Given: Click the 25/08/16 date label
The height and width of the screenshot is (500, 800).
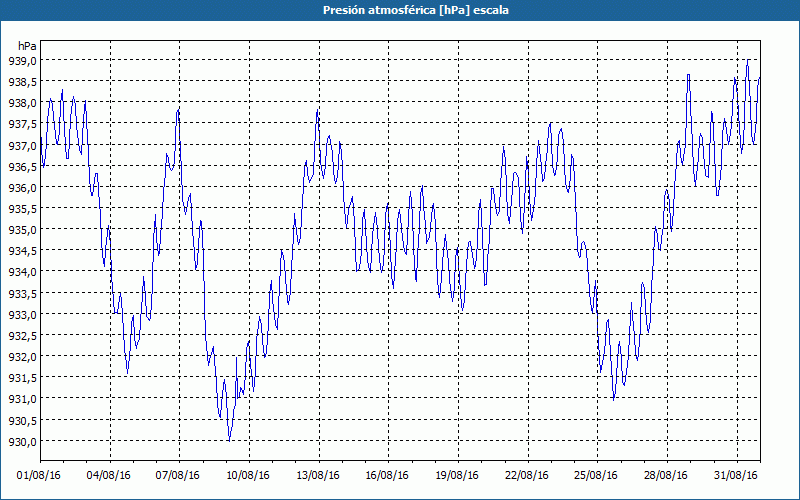Looking at the screenshot, I should tap(596, 475).
